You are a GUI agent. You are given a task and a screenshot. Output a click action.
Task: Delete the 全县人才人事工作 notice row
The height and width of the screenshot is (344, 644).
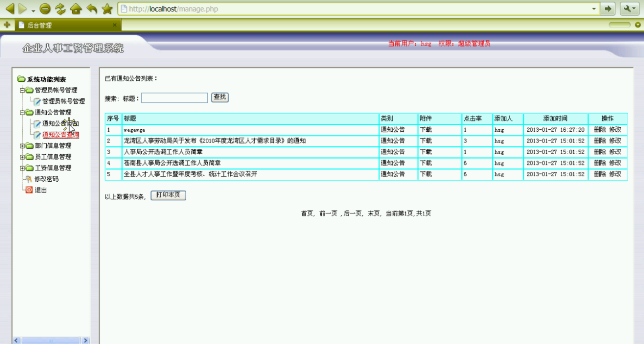click(600, 174)
